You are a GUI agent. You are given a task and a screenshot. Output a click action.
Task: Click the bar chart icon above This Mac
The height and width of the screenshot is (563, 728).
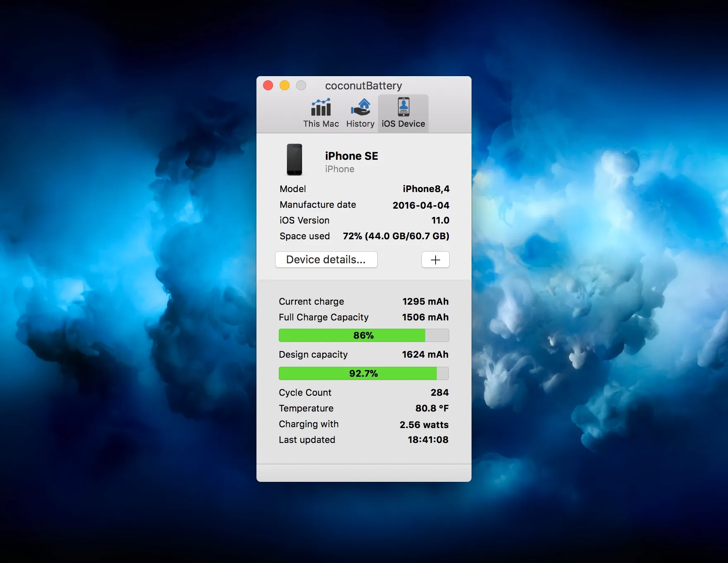pos(321,108)
